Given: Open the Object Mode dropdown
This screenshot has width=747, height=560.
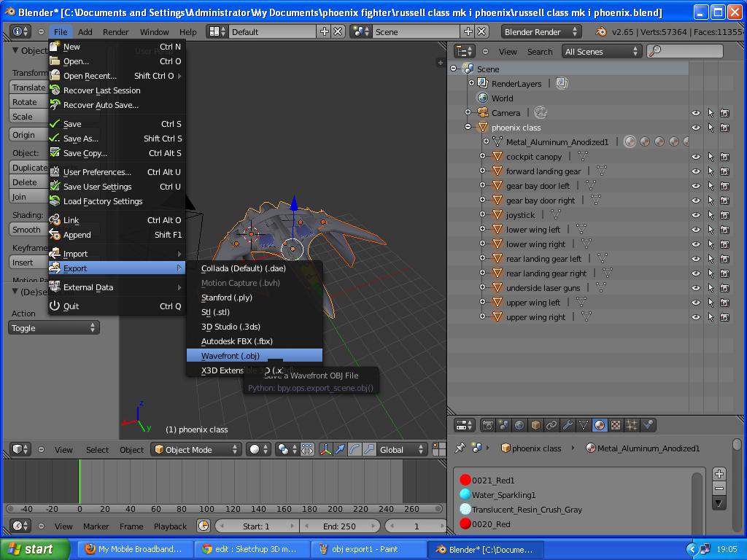Looking at the screenshot, I should pyautogui.click(x=196, y=449).
